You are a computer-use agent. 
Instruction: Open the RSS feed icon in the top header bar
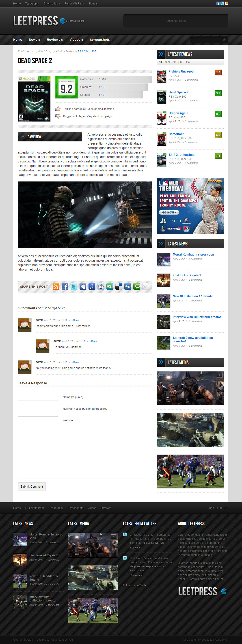pyautogui.click(x=227, y=4)
